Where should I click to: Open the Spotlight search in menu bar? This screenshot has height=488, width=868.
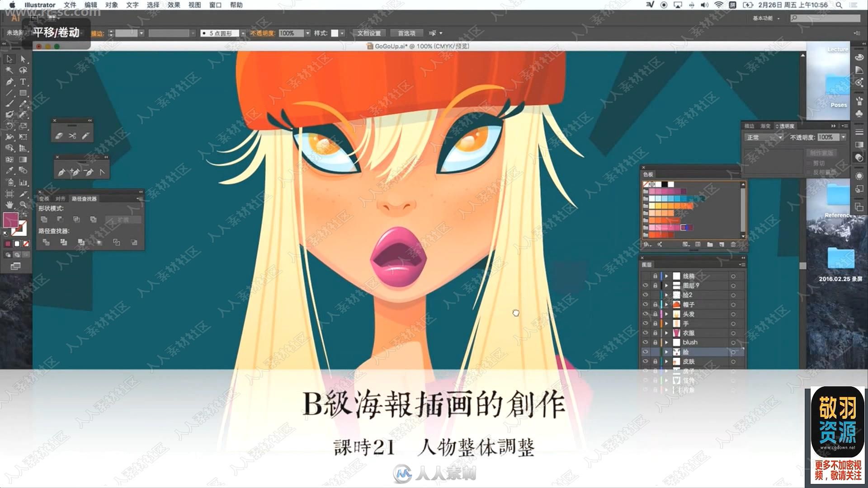839,5
